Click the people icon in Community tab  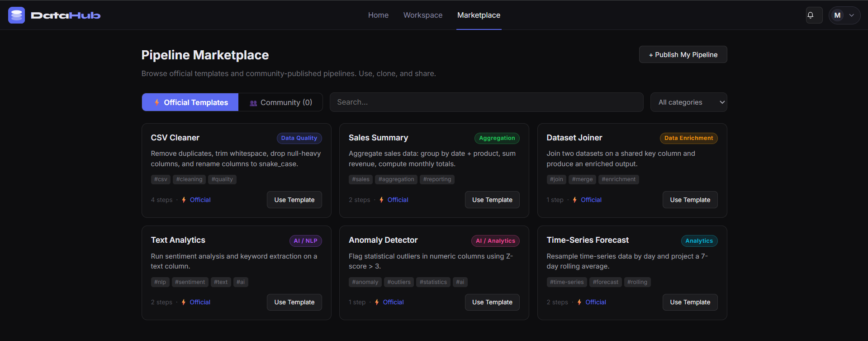(253, 103)
